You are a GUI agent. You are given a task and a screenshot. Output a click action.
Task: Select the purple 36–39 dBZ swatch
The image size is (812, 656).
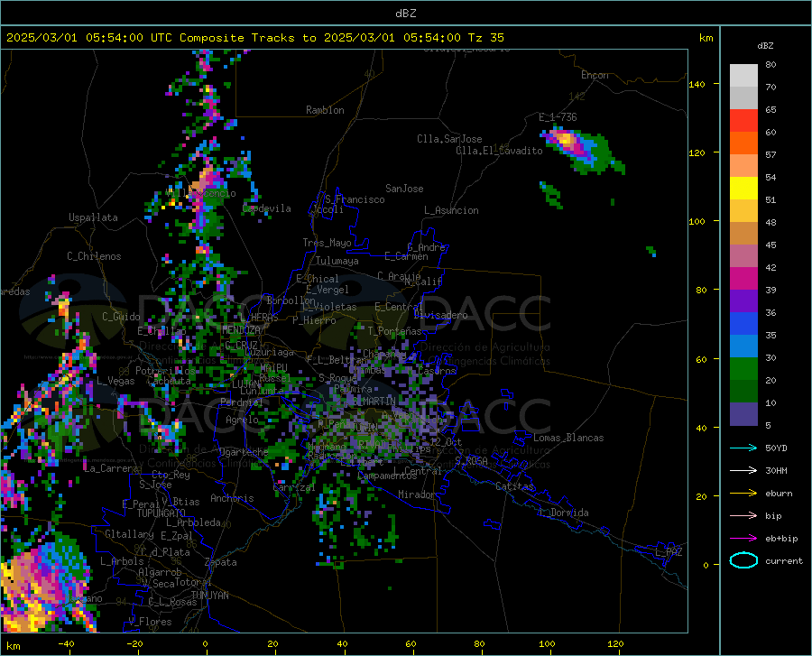click(x=743, y=301)
